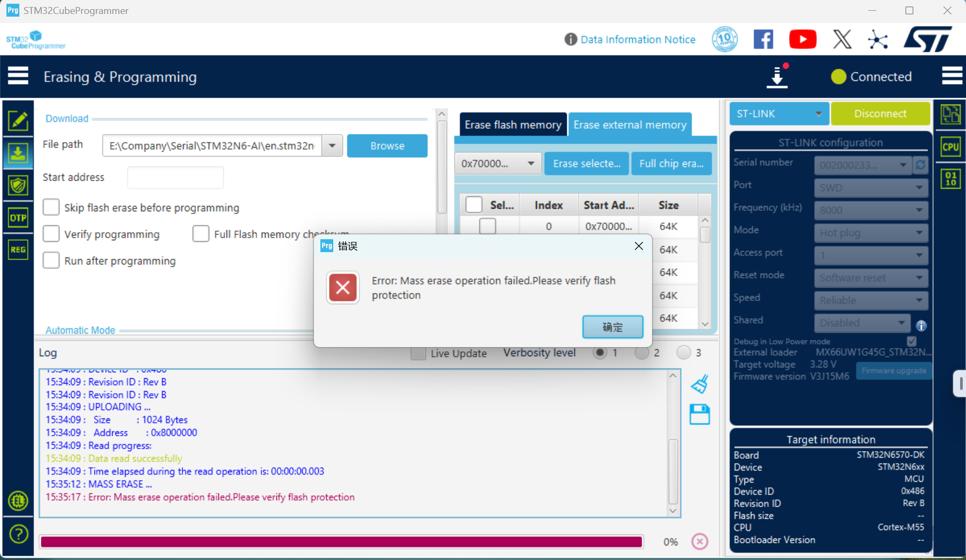This screenshot has width=966, height=560.
Task: Open the ST X (Twitter) icon
Action: (842, 39)
